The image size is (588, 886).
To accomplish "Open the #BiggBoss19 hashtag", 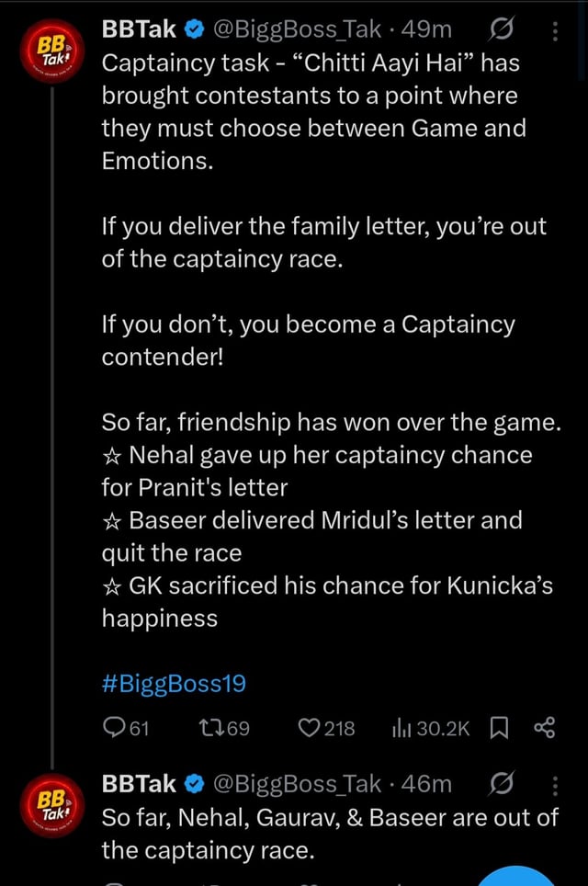I will (x=174, y=684).
